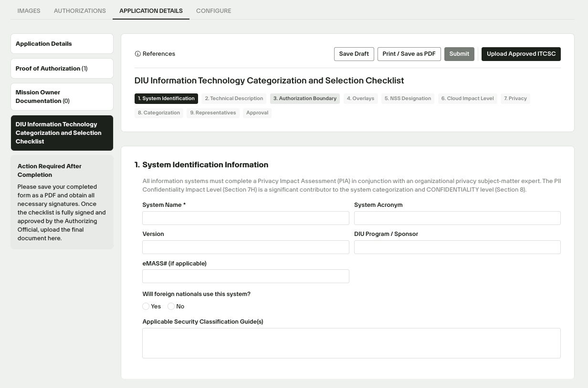Click the Applicable Security Classification Guide(s) textarea
Viewport: 588px width, 388px height.
coord(351,343)
